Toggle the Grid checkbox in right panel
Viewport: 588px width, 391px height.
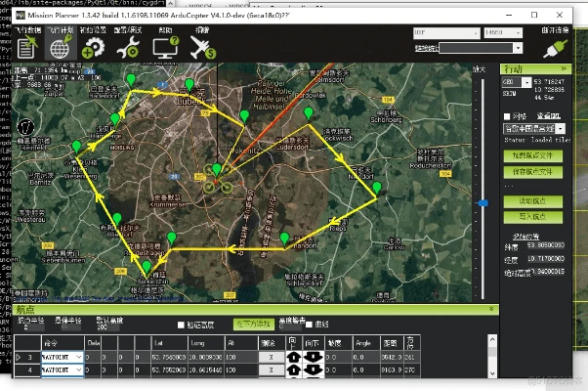[506, 115]
